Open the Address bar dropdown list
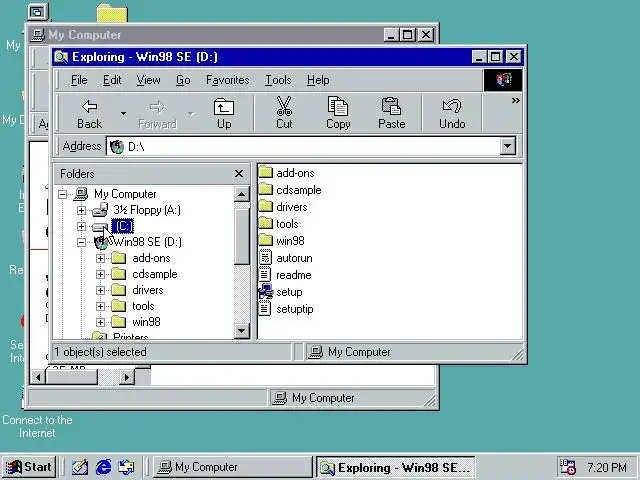 coord(507,146)
